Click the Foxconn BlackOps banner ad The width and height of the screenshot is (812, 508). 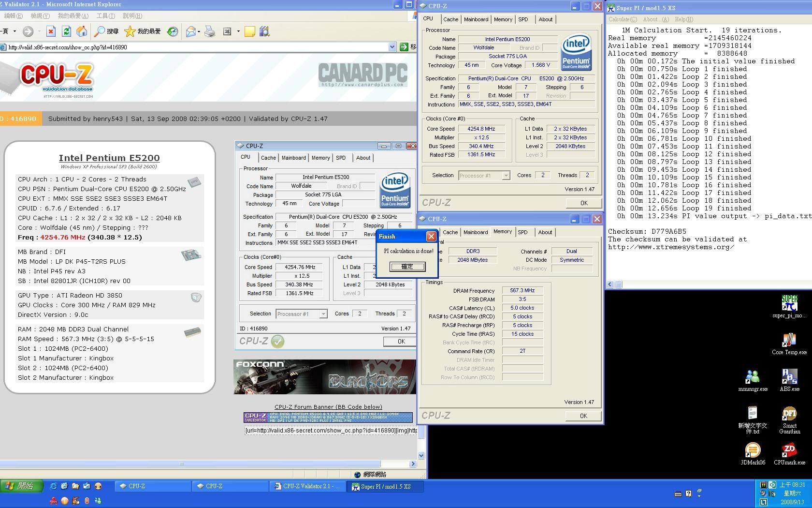pos(325,377)
